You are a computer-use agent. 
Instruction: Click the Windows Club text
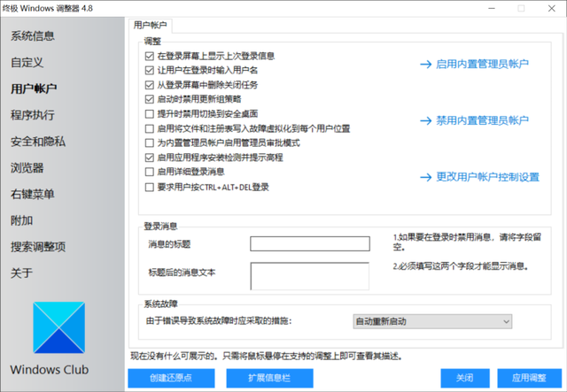click(50, 370)
